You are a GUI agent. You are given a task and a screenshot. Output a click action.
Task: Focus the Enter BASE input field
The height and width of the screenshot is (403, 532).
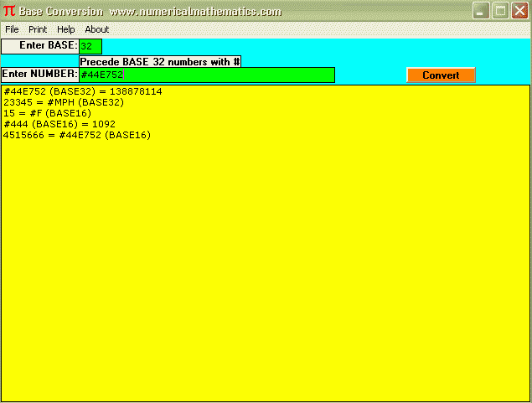click(90, 46)
